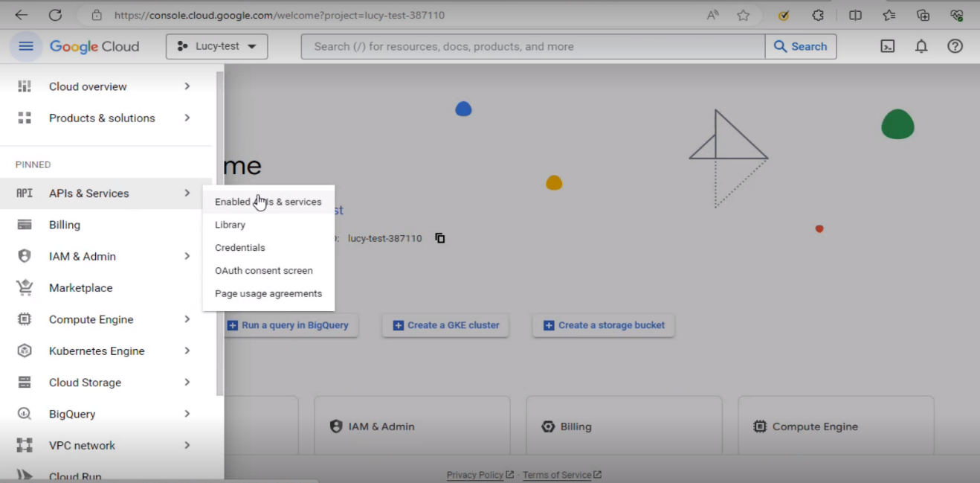Open the Compute Engine quick access card
This screenshot has height=483, width=980.
tap(836, 426)
